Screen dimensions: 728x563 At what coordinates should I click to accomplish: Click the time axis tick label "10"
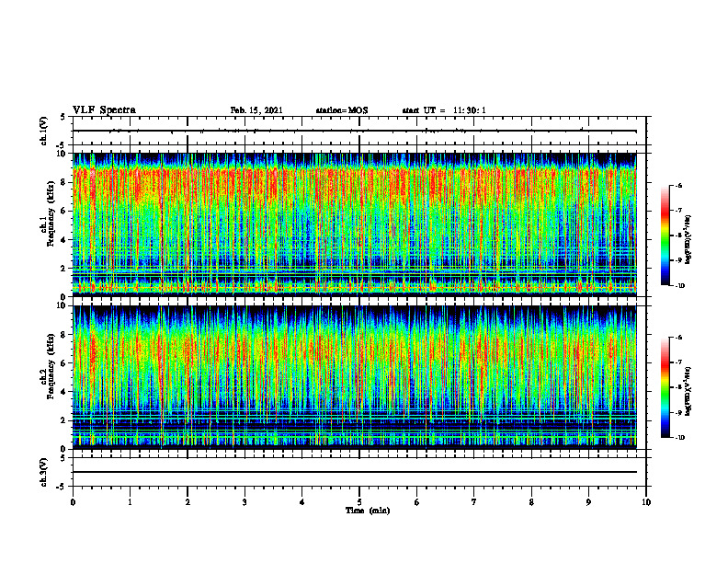[x=646, y=502]
